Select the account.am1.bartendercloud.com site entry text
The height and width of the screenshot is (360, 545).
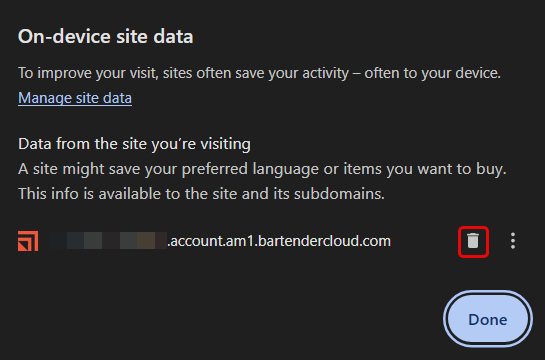[x=279, y=241]
